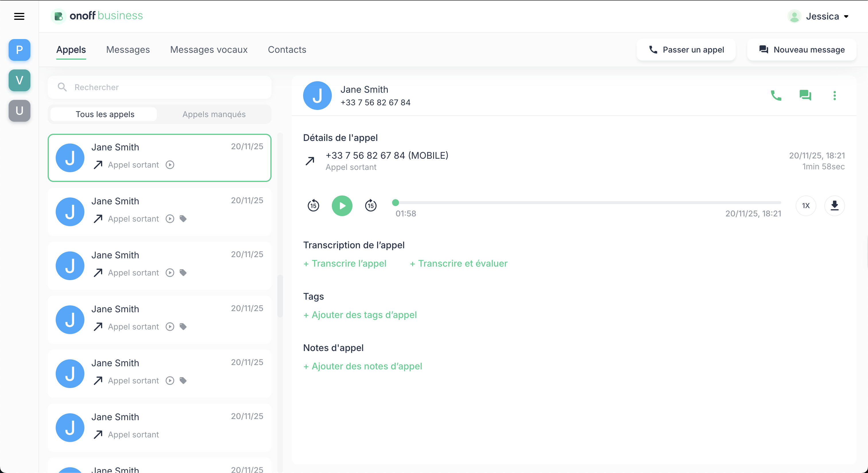868x473 pixels.
Task: Open the first selected Jane Smith call
Action: coord(160,158)
